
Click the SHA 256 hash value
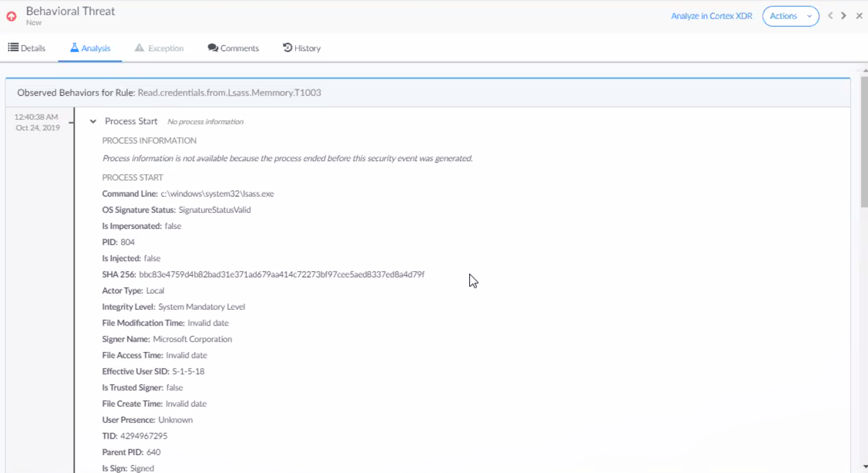(282, 274)
